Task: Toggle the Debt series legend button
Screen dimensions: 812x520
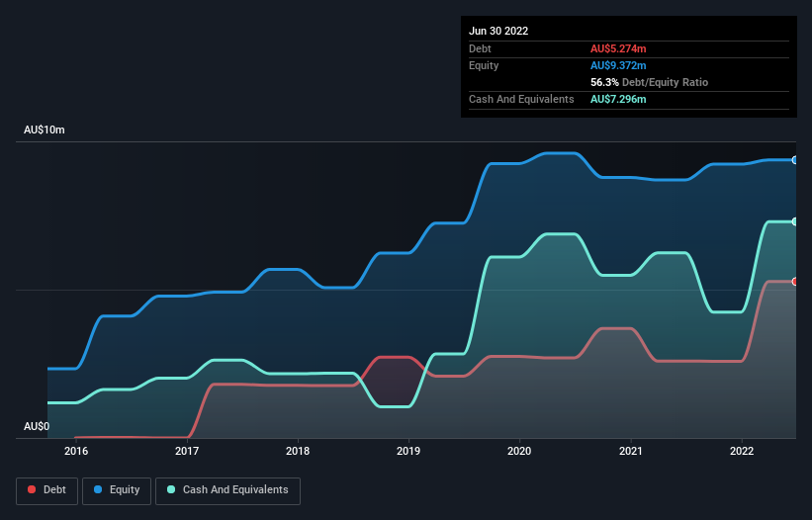Action: pyautogui.click(x=47, y=490)
